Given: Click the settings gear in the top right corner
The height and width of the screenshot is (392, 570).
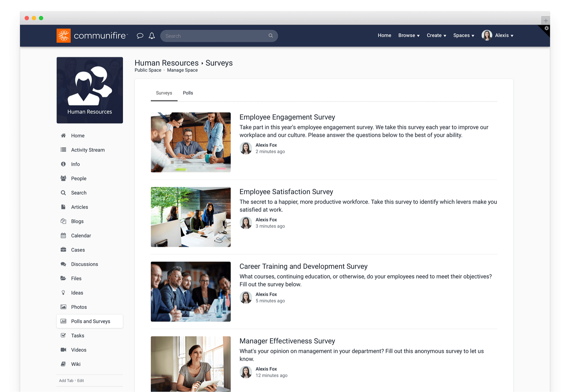Looking at the screenshot, I should 547,29.
